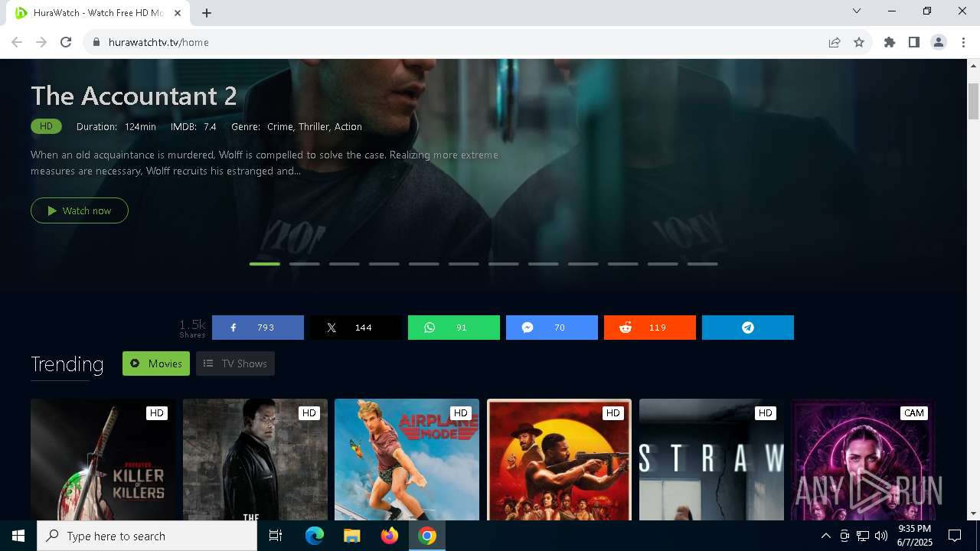The width and height of the screenshot is (980, 551).
Task: Open The Accountant 2 title link
Action: [x=134, y=96]
